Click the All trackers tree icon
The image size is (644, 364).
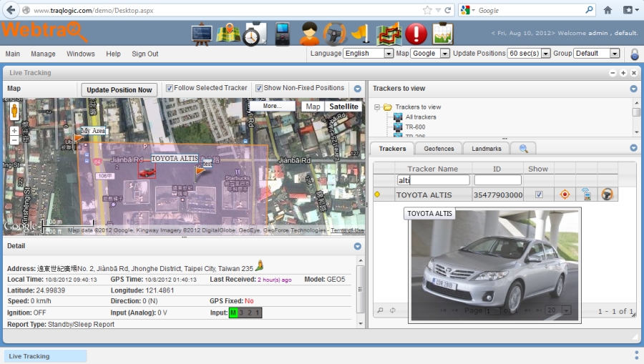(x=398, y=117)
